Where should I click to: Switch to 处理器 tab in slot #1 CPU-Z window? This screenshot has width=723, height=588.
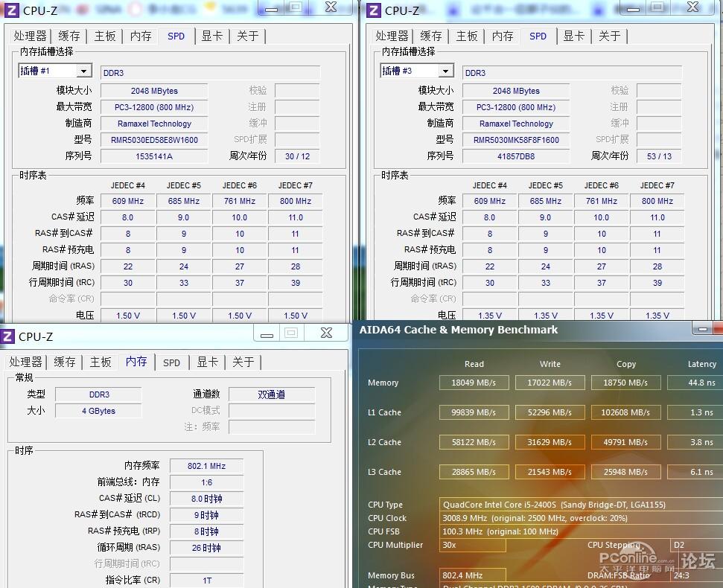pos(30,36)
